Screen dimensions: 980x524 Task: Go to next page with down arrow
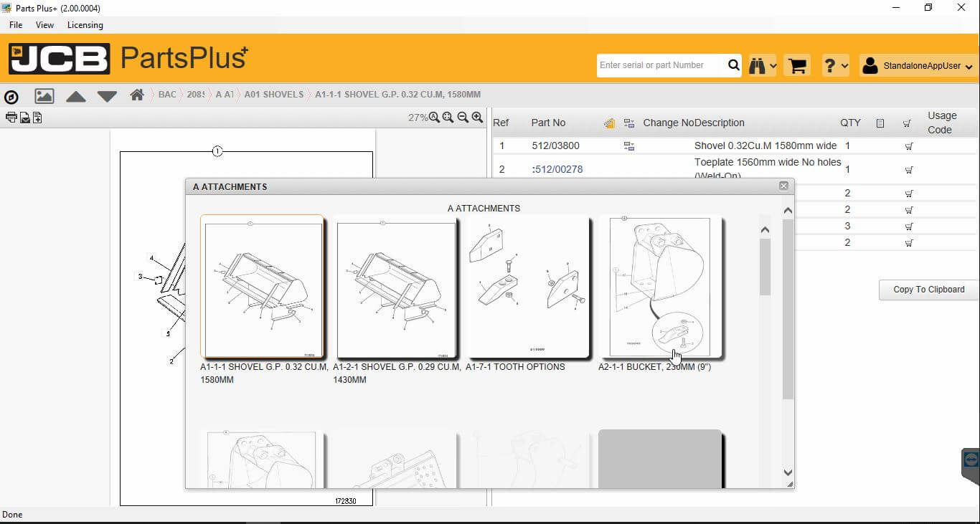[107, 96]
